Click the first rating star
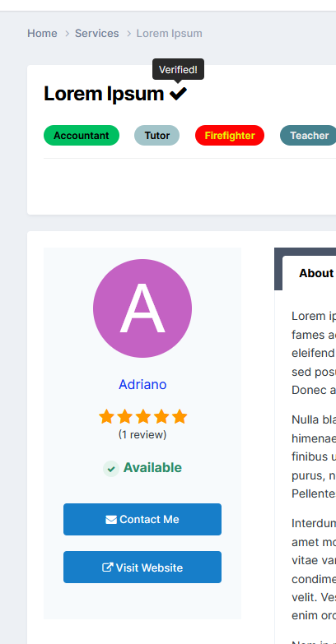The height and width of the screenshot is (644, 336). click(x=106, y=416)
